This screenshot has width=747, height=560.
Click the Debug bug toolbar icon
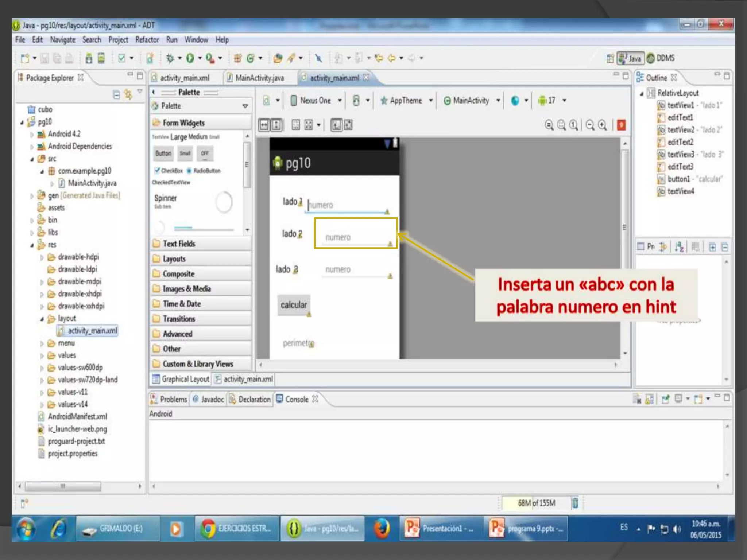pyautogui.click(x=170, y=58)
